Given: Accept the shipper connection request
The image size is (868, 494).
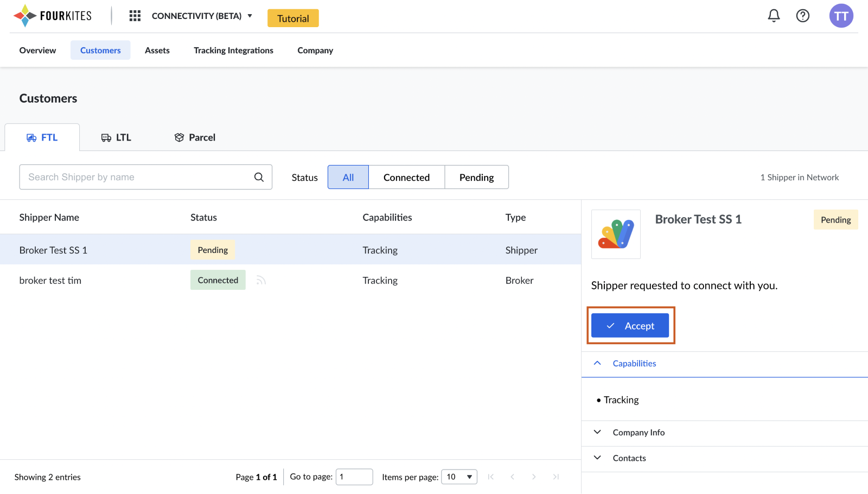Looking at the screenshot, I should point(630,326).
